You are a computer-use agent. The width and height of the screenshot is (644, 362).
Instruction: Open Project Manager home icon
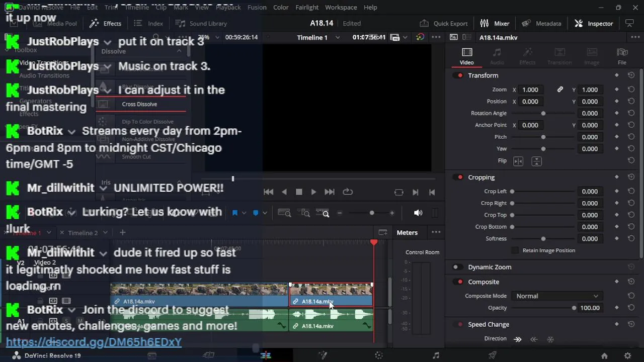click(x=604, y=355)
